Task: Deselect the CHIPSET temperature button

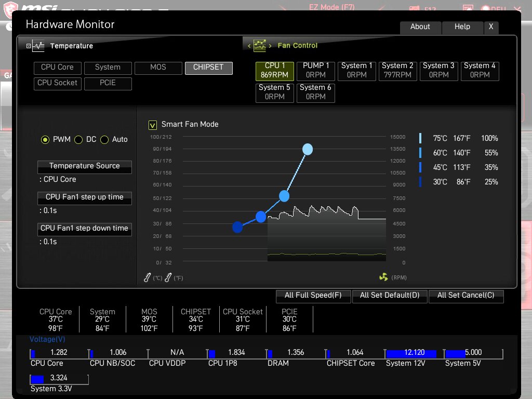Action: [x=208, y=68]
